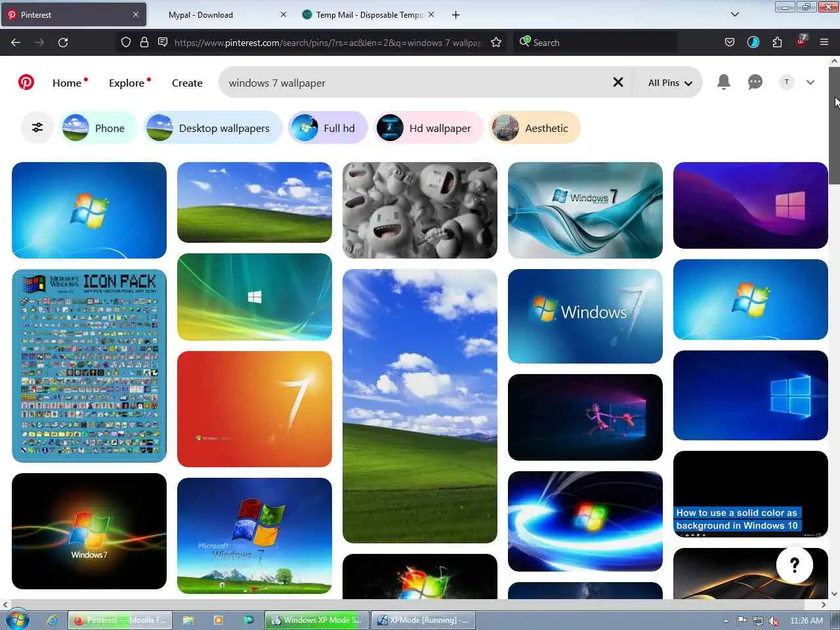Expand the list all tabs arrow
Viewport: 840px width, 630px height.
[735, 14]
